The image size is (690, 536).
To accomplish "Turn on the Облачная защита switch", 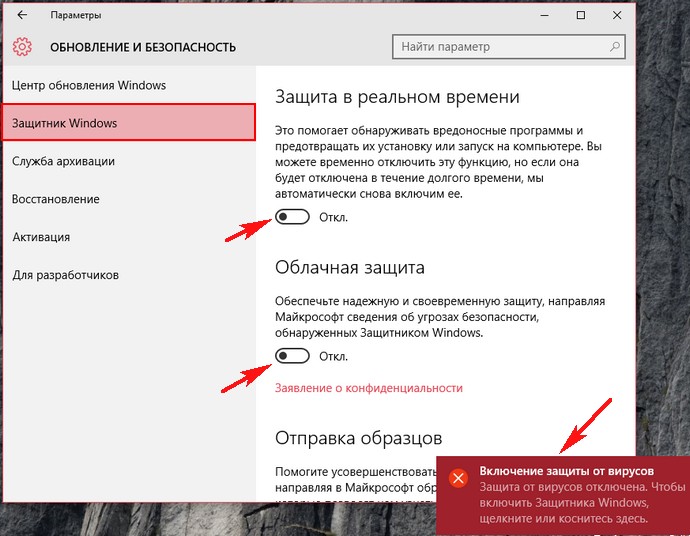I will [292, 356].
